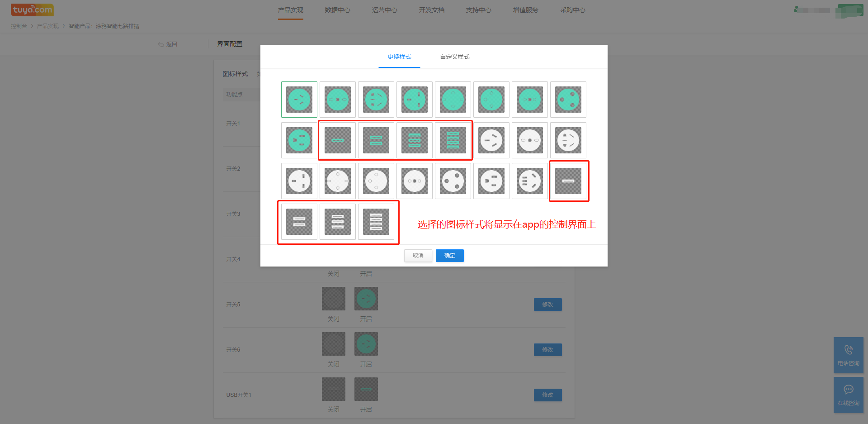Click 开关5 开启 icon thumbnail
This screenshot has width=868, height=424.
(366, 299)
